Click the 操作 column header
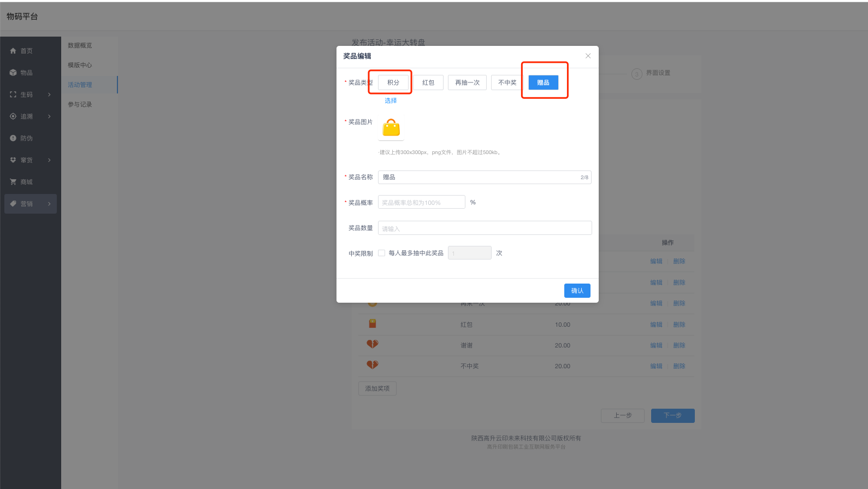 (x=668, y=243)
